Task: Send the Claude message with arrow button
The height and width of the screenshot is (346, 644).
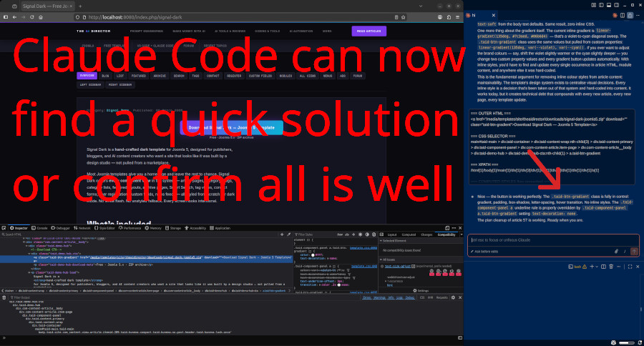Action: coord(634,252)
